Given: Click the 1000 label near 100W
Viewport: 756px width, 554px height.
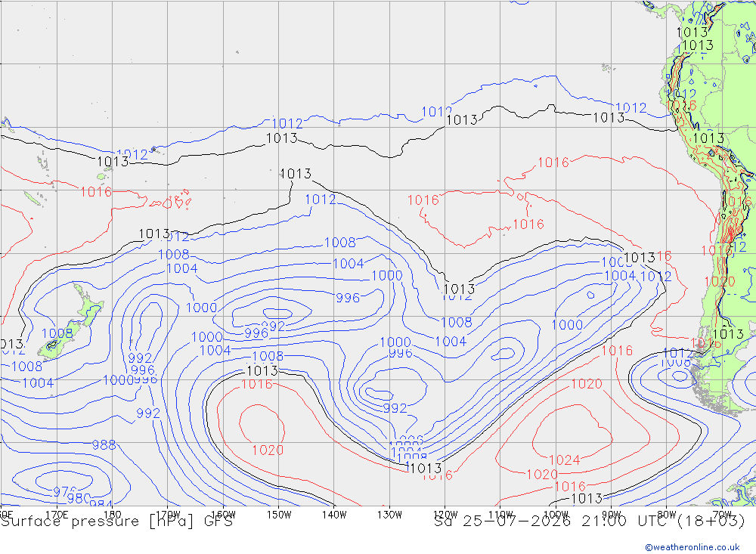Looking at the screenshot, I should click(567, 324).
